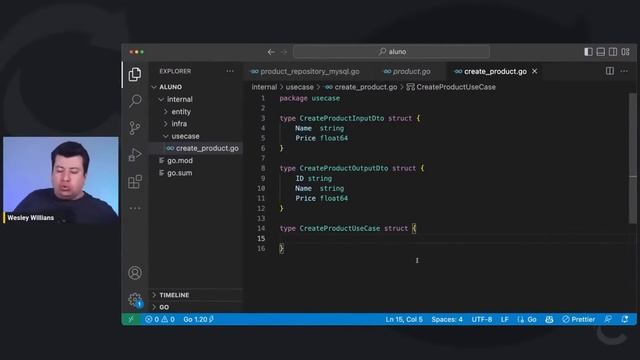The image size is (640, 360).
Task: Click the internal breadcrumb segment
Action: point(264,87)
